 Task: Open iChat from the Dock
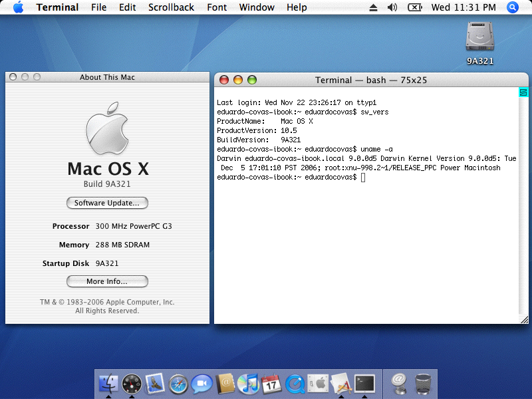click(201, 383)
